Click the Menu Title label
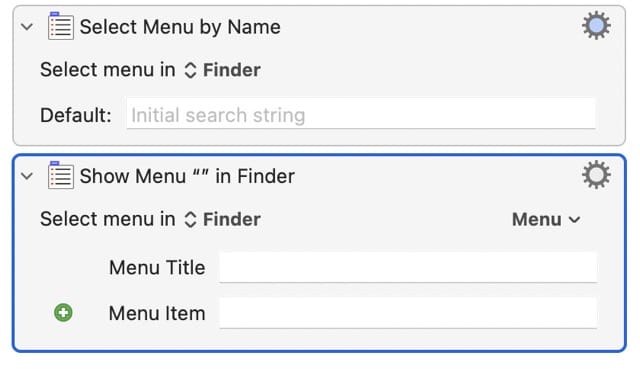 point(157,268)
